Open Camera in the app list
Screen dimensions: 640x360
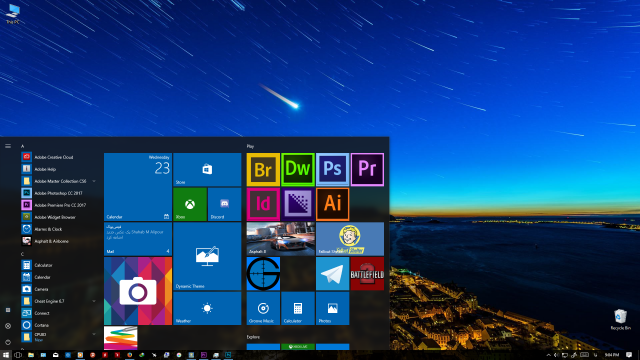59,289
